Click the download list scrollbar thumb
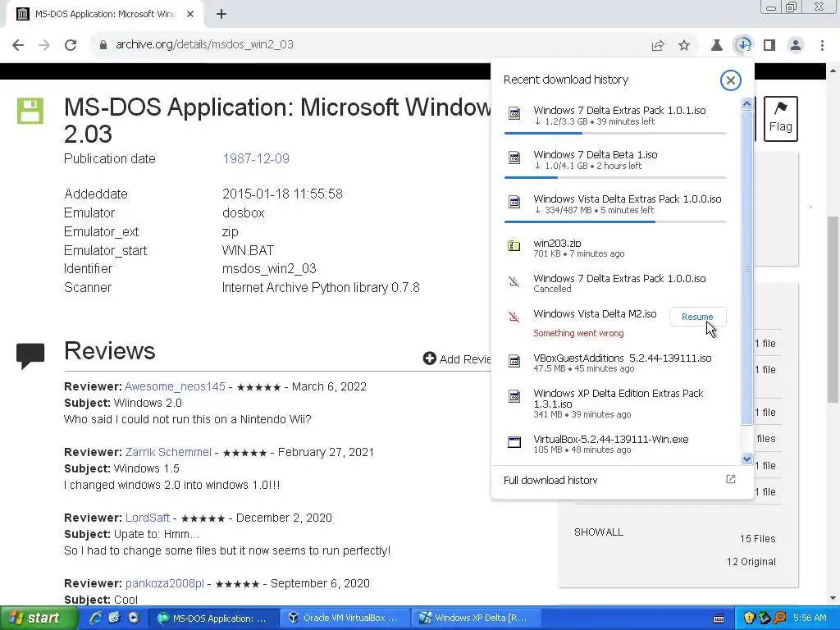The width and height of the screenshot is (840, 630). pos(746,268)
